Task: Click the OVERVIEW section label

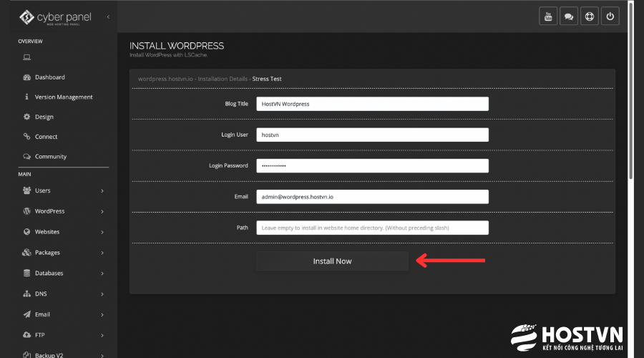Action: [30, 41]
